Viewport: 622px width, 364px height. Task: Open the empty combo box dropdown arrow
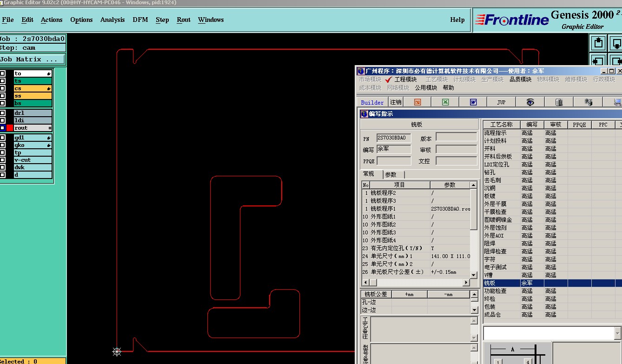[x=617, y=333]
